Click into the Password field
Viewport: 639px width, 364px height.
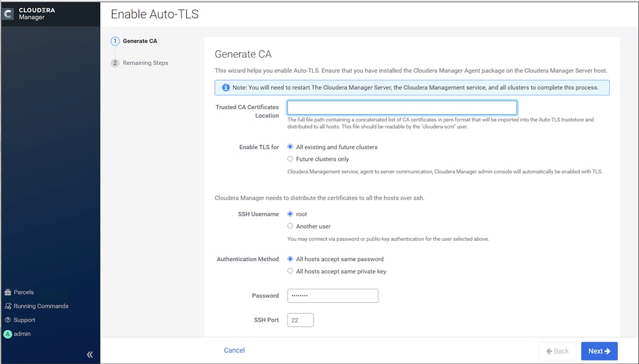[332, 295]
